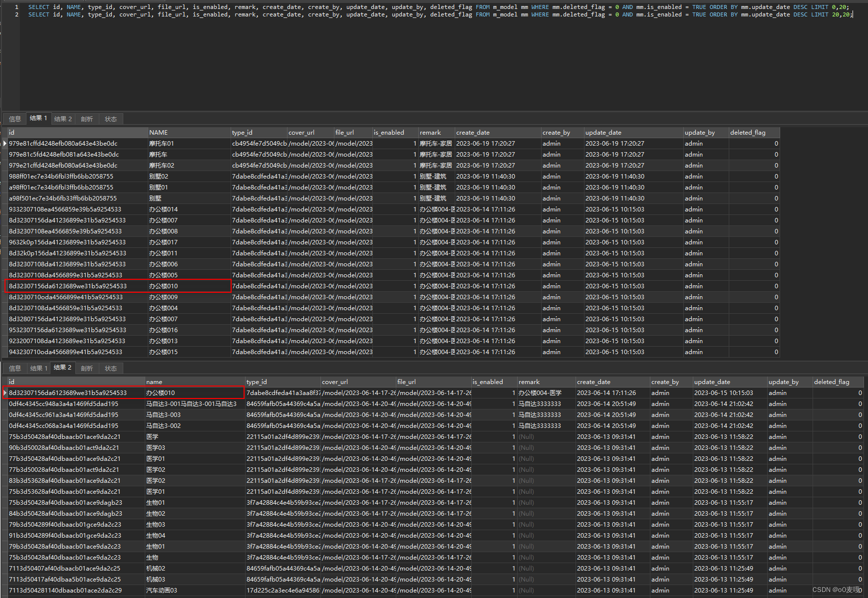Image resolution: width=868 pixels, height=598 pixels.
Task: Open the 信息 tab in the lower pane
Action: coord(15,369)
